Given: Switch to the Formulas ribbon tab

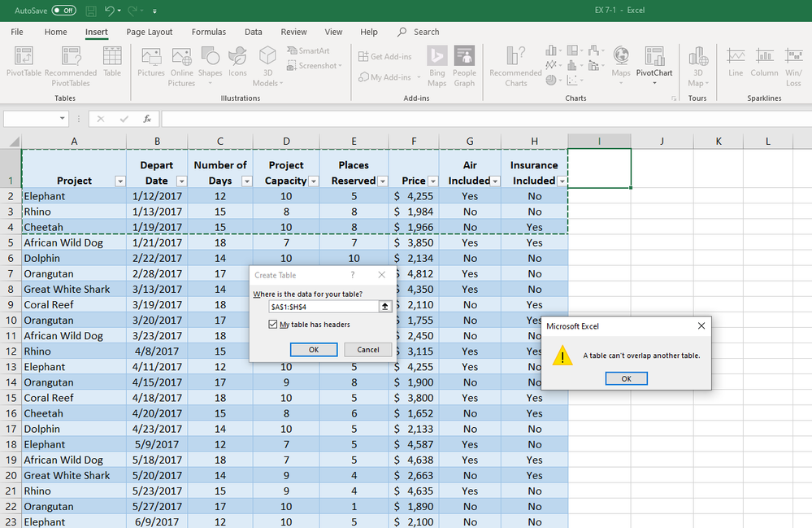Looking at the screenshot, I should click(x=209, y=33).
